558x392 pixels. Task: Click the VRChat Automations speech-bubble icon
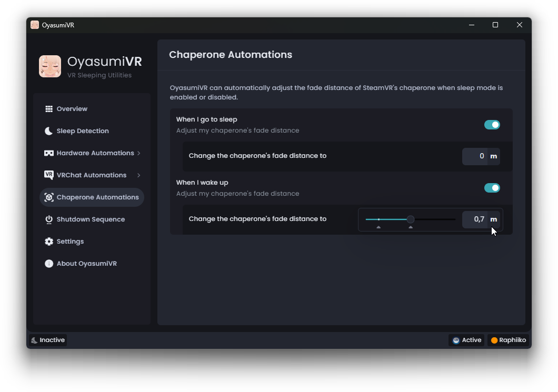(49, 175)
